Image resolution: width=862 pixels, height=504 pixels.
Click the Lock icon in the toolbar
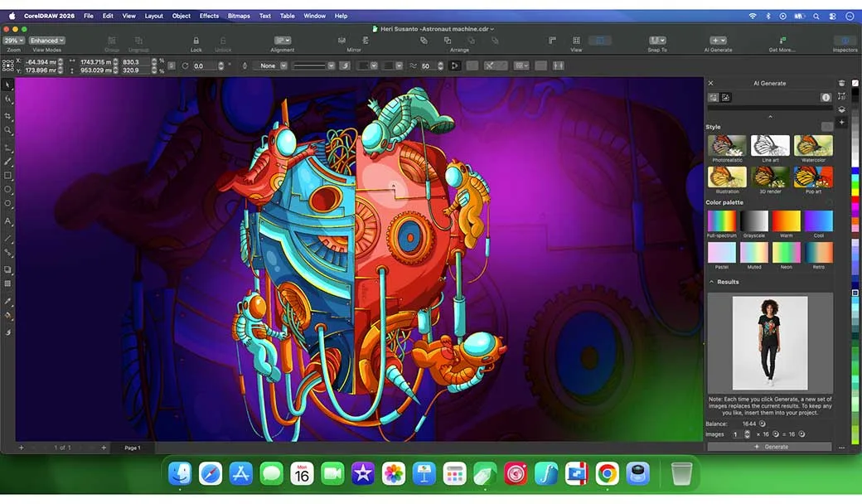click(196, 40)
